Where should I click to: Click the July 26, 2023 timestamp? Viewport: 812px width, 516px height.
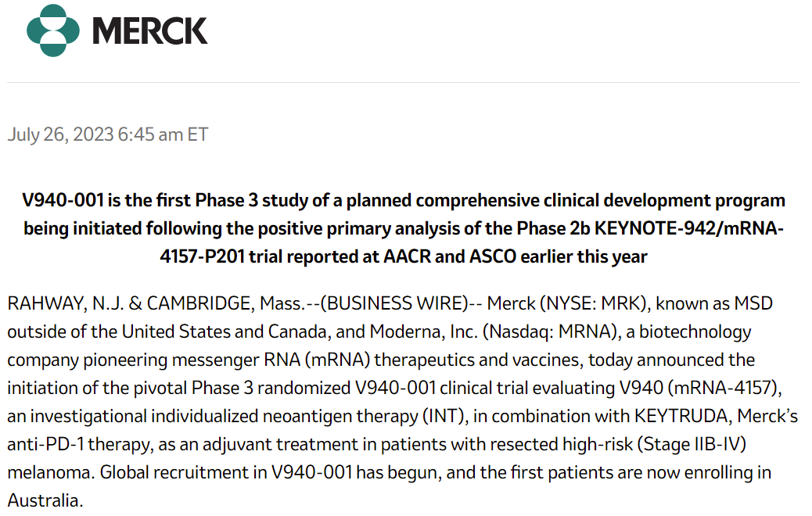(x=108, y=134)
